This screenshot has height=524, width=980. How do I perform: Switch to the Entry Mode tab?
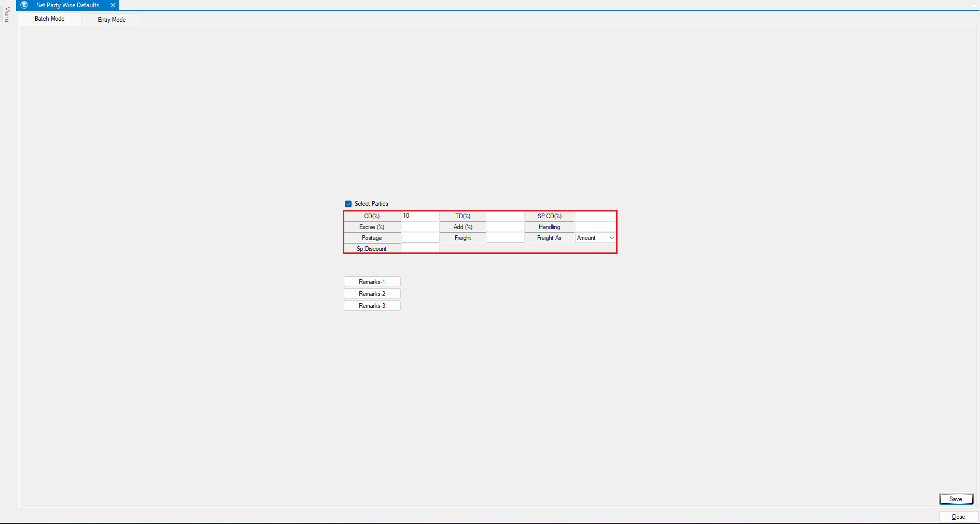(111, 20)
